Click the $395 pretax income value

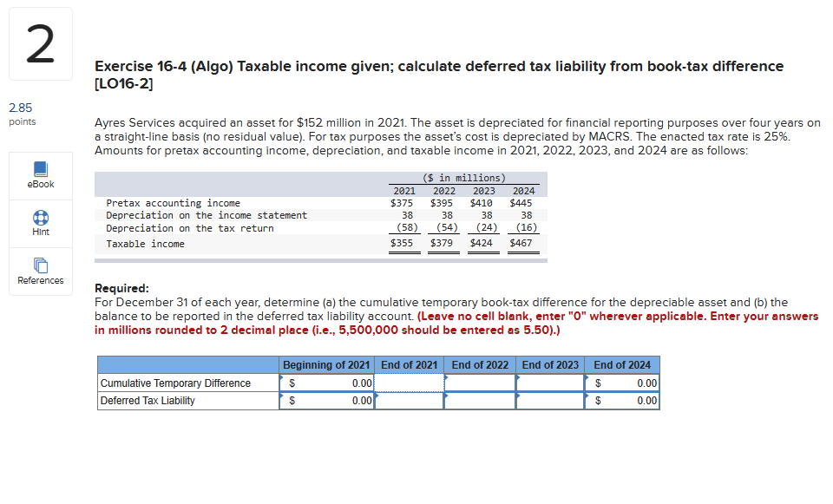tap(442, 203)
